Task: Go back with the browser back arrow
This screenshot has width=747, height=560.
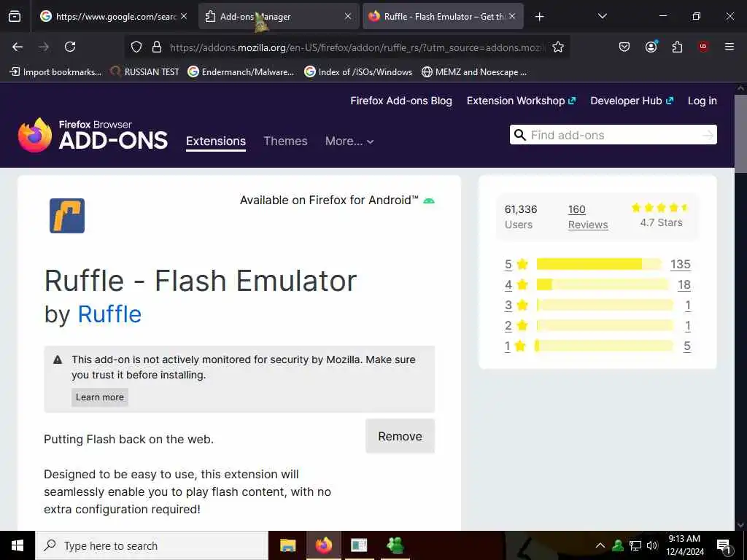Action: click(x=18, y=47)
